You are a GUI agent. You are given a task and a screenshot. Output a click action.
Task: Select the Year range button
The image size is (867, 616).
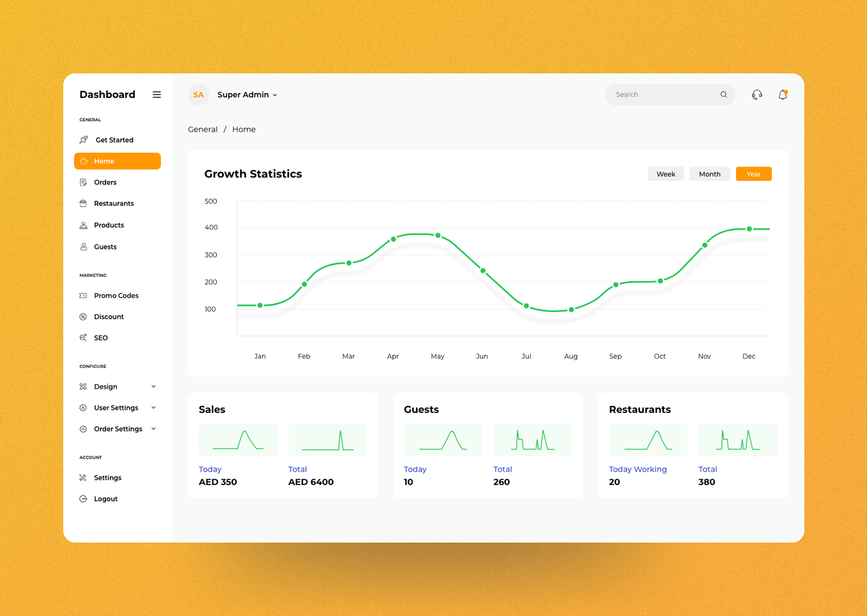753,174
